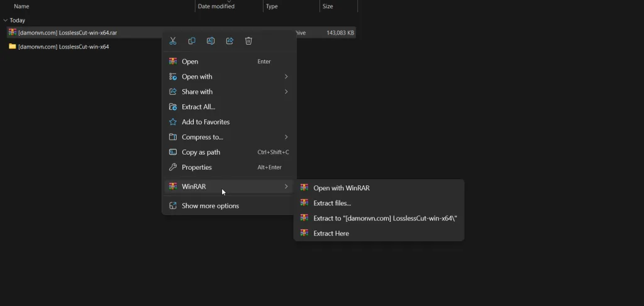
Task: Extract to "[damonvn.com] LosslessCut-win-x64\" folder
Action: (x=385, y=218)
